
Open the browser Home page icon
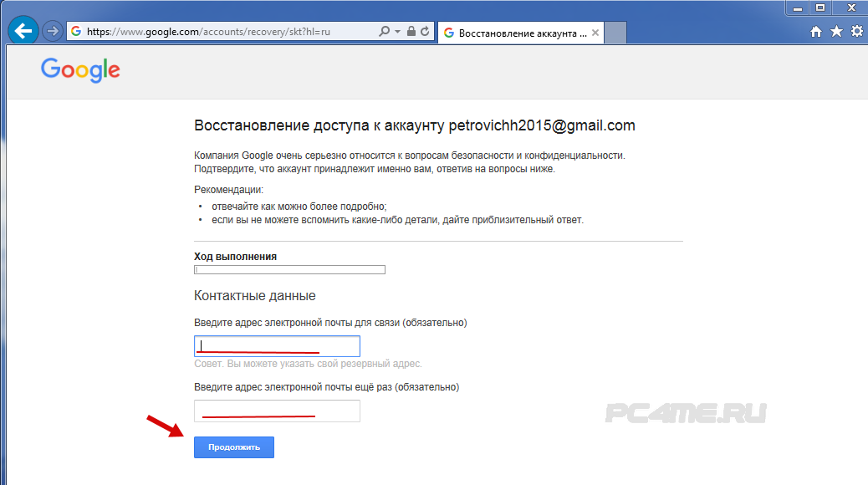pyautogui.click(x=816, y=32)
